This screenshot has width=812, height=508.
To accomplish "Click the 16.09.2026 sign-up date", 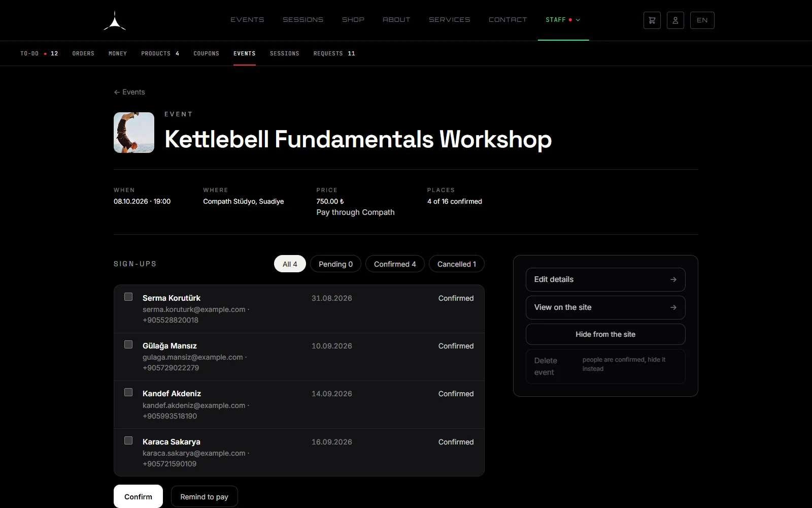I will point(332,442).
